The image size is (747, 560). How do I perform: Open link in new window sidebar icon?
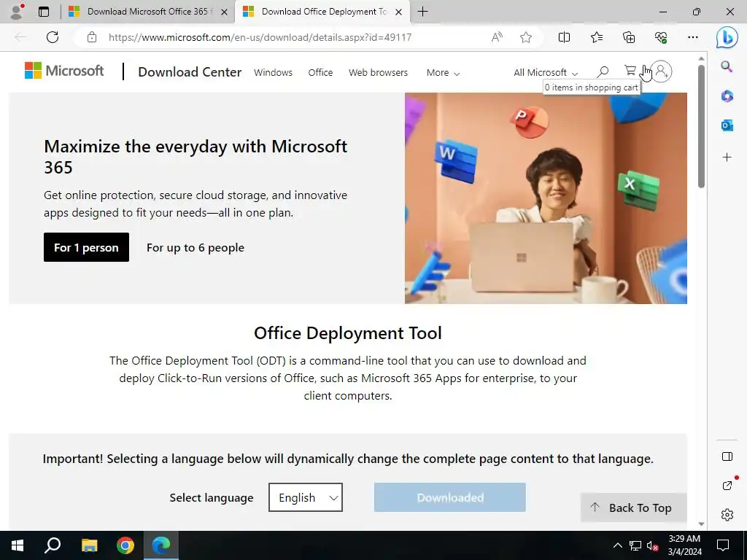(x=727, y=485)
